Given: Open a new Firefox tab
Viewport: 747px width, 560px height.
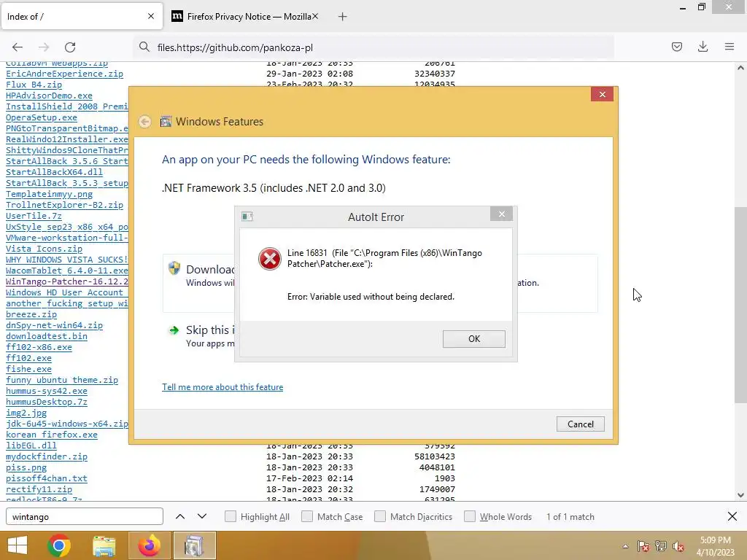Looking at the screenshot, I should tap(342, 17).
